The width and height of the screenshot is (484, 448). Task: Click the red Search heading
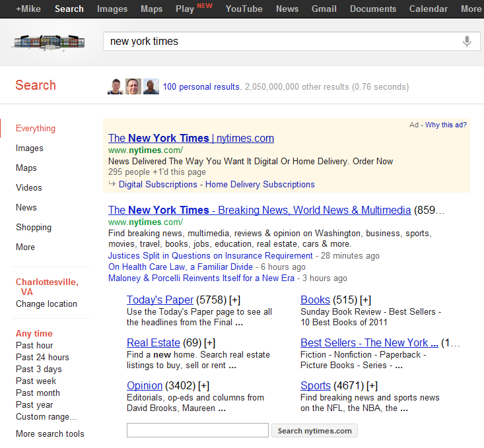pos(36,85)
